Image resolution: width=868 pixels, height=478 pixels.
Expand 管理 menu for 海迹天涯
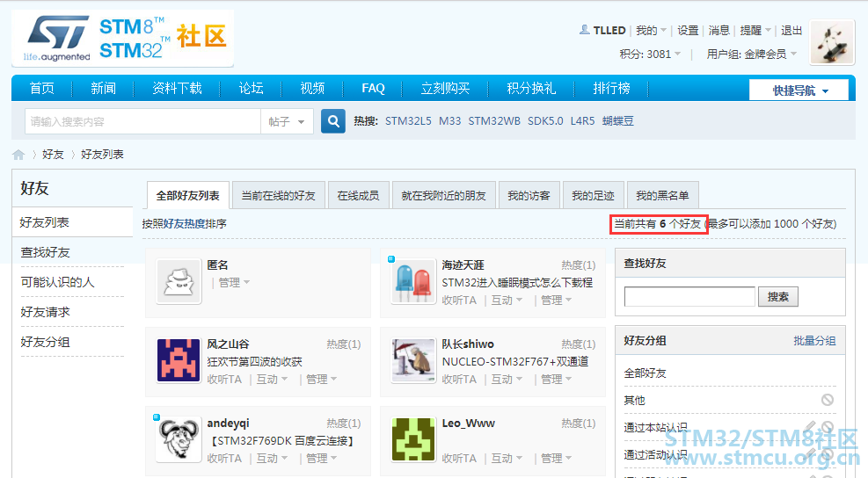click(556, 300)
